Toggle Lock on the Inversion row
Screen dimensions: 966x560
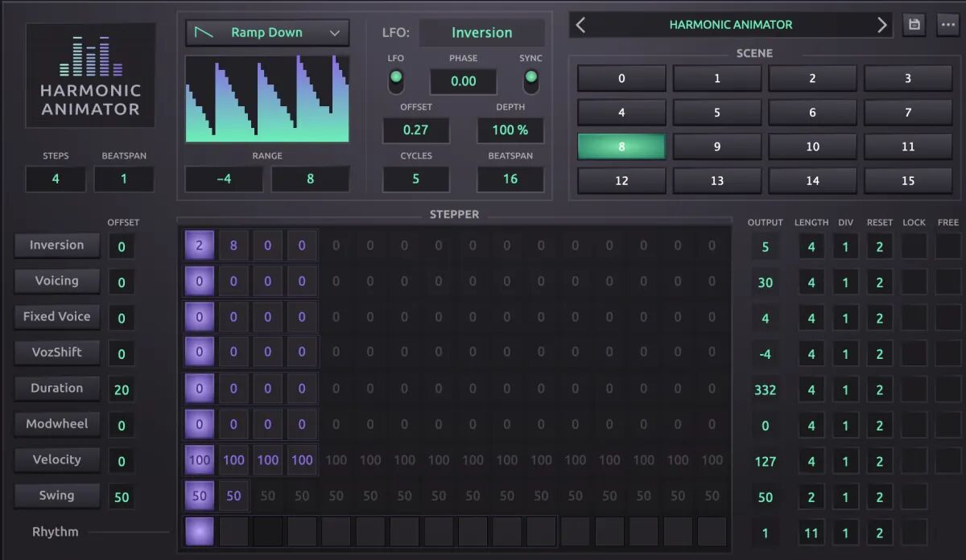coord(914,245)
